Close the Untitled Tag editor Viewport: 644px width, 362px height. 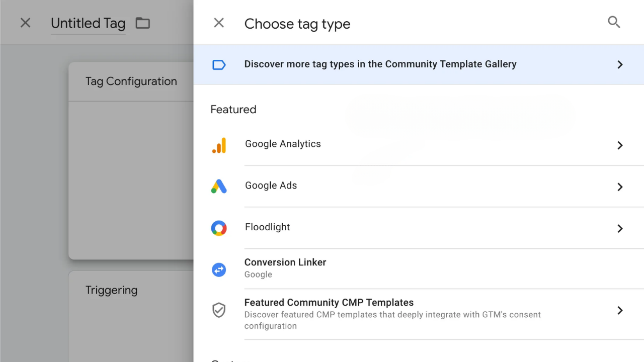(x=25, y=23)
